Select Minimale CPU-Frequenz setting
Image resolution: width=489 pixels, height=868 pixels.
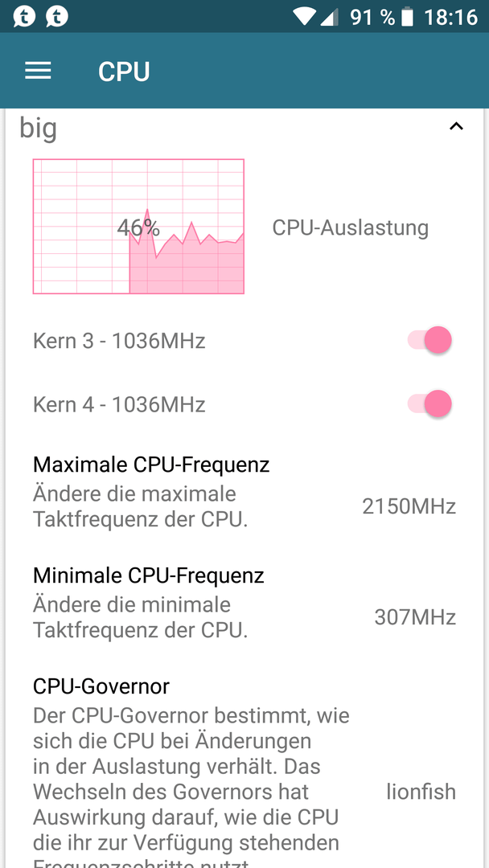coord(244,602)
